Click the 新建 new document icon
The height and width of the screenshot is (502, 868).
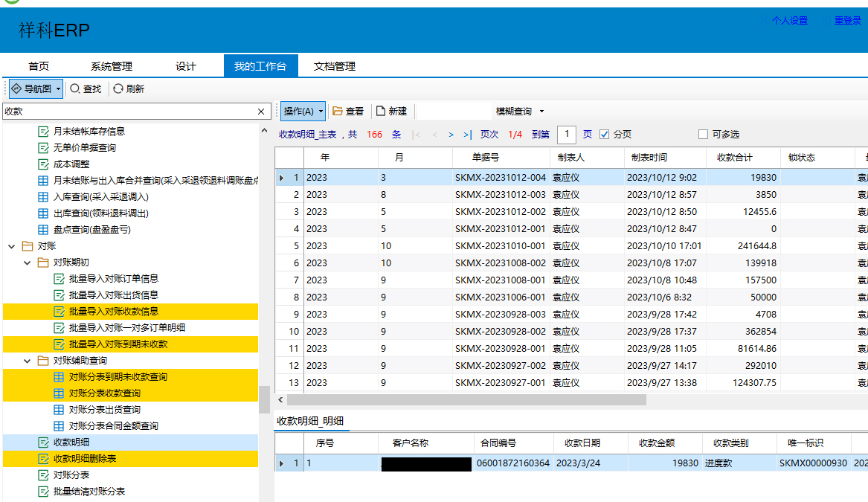381,111
